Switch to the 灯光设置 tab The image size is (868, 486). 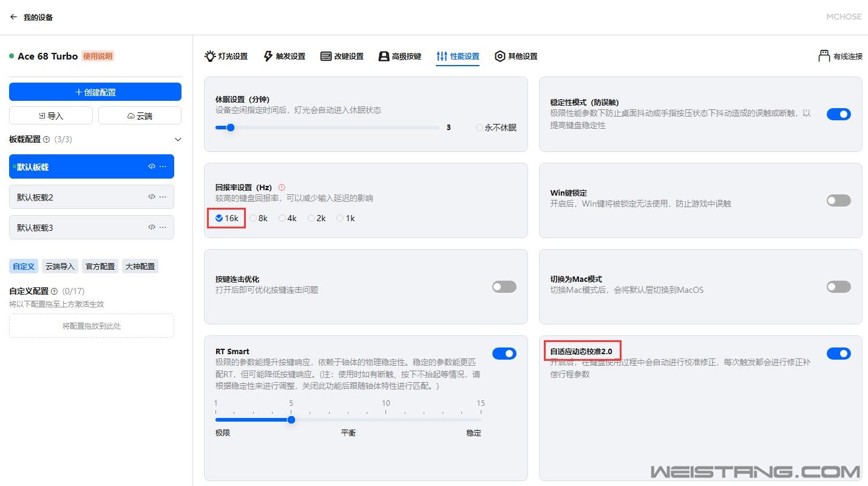click(x=226, y=56)
